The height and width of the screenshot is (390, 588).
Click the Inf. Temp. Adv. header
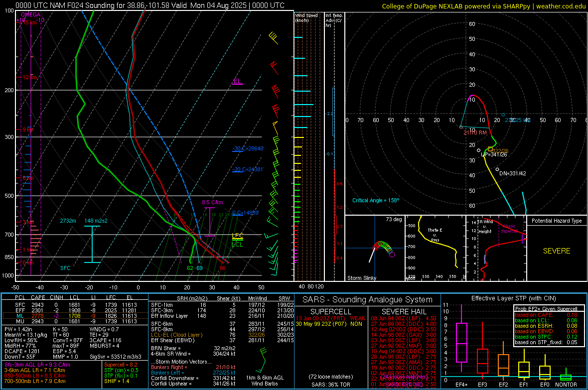[334, 20]
